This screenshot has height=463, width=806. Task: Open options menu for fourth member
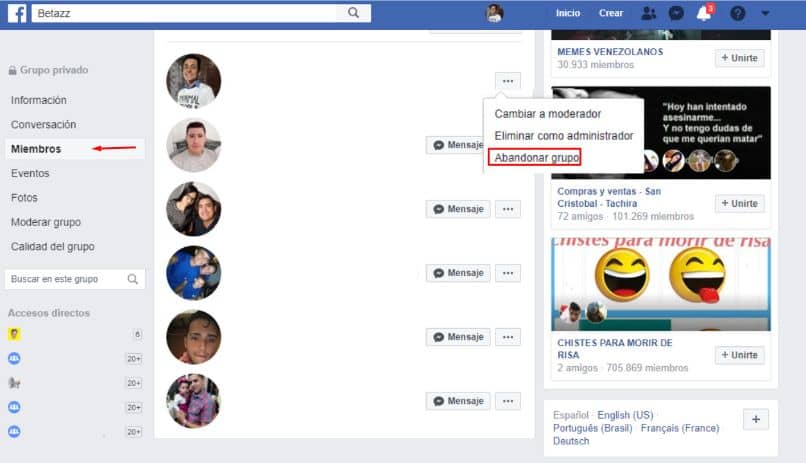click(508, 273)
